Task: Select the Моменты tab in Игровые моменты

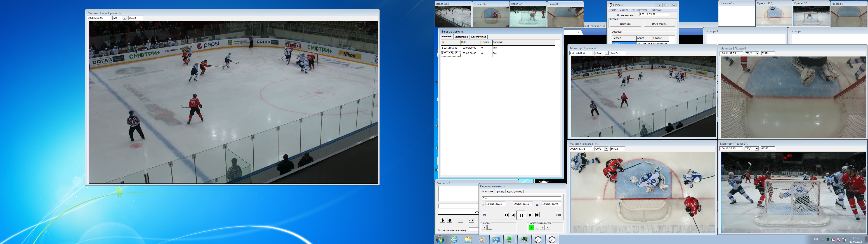Action: [447, 36]
